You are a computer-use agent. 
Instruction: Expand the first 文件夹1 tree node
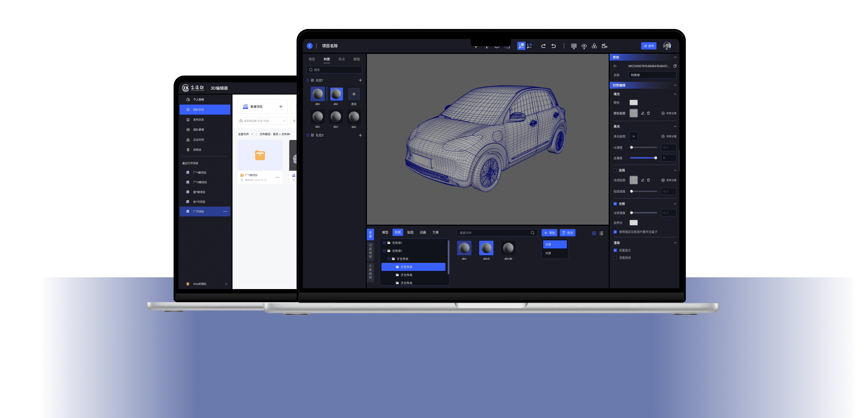point(384,243)
